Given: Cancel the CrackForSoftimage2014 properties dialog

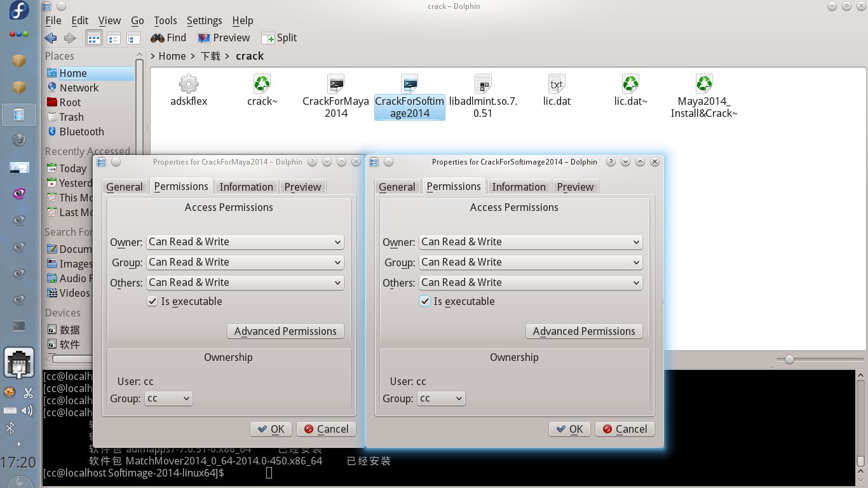Looking at the screenshot, I should coord(625,429).
